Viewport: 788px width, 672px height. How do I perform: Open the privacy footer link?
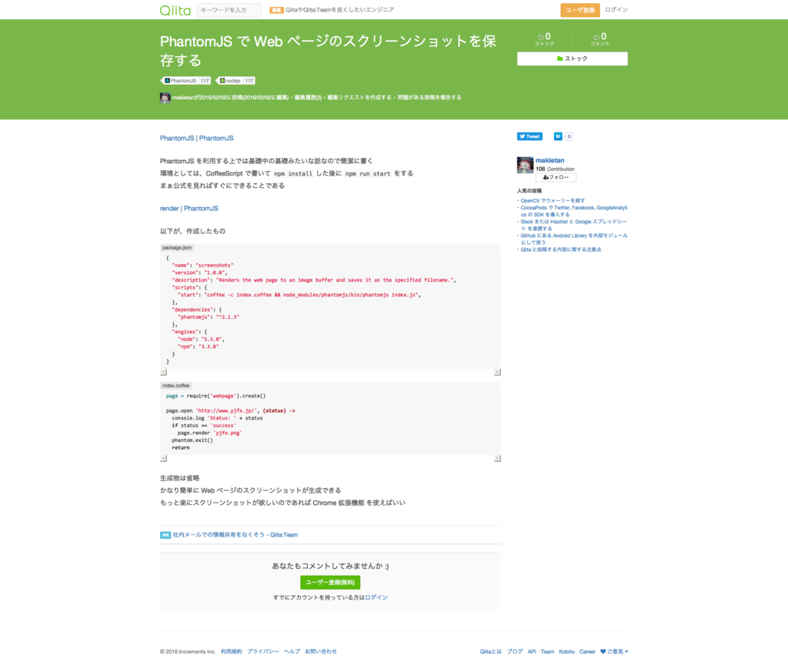point(263,652)
